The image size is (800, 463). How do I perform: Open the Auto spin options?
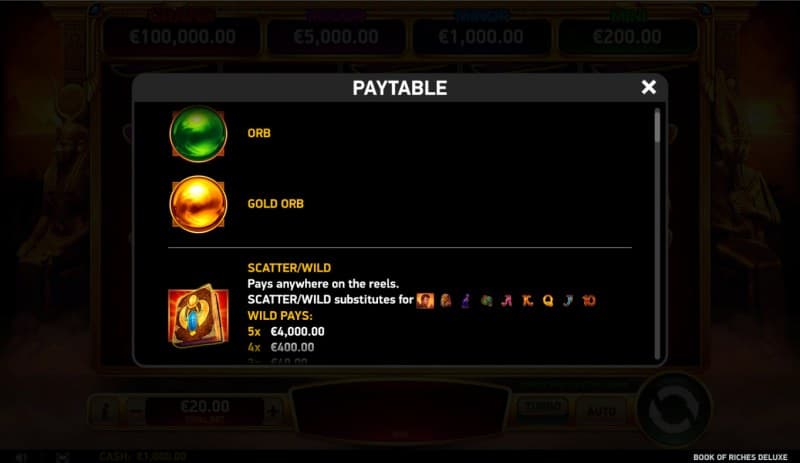coord(601,410)
